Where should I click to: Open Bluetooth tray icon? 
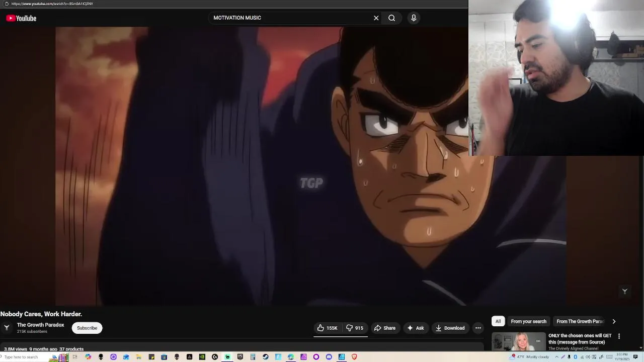tap(575, 357)
